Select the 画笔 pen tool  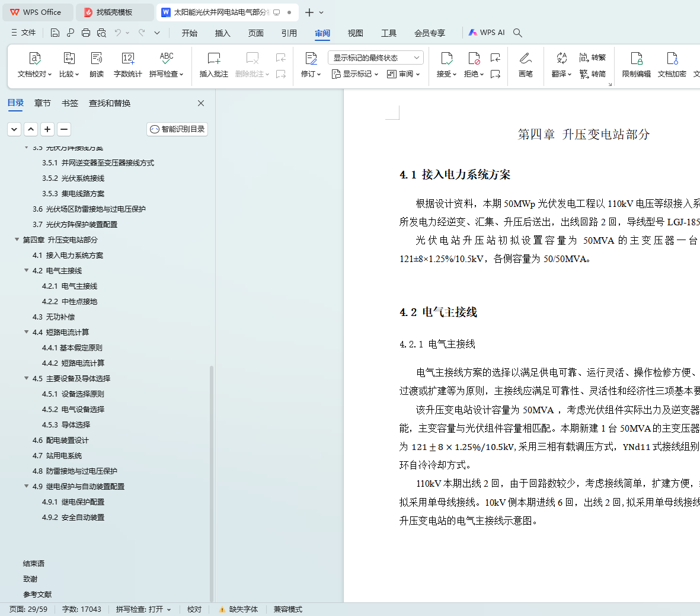(x=526, y=65)
